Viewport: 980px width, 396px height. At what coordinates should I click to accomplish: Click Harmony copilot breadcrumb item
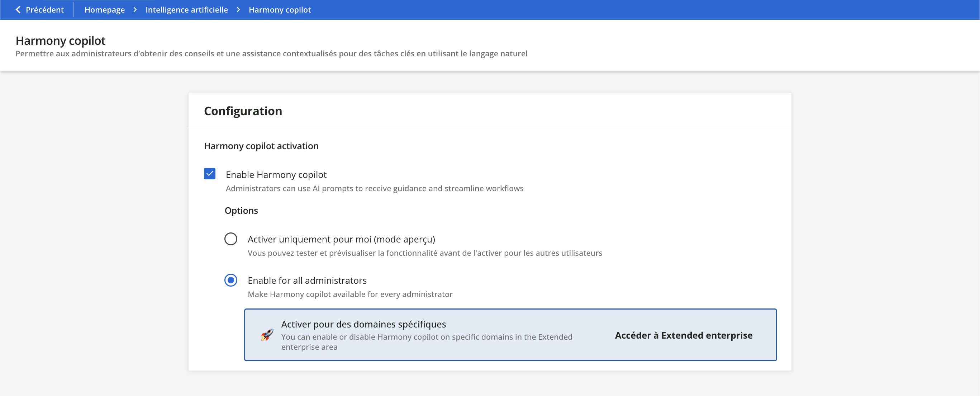coord(280,10)
